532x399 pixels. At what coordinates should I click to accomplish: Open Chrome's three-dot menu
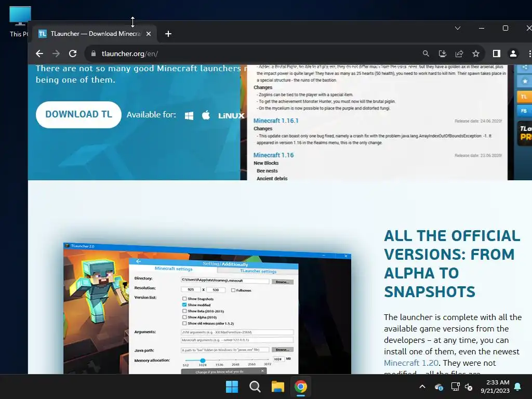coord(529,54)
